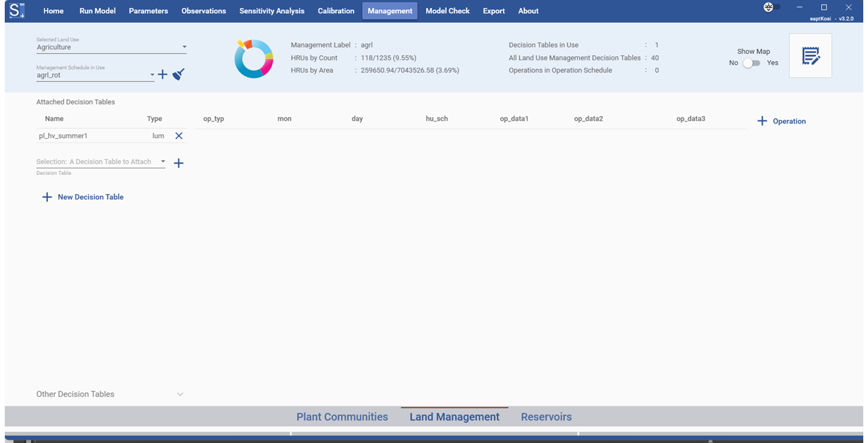
Task: Open the notes edit icon button
Action: (x=810, y=56)
